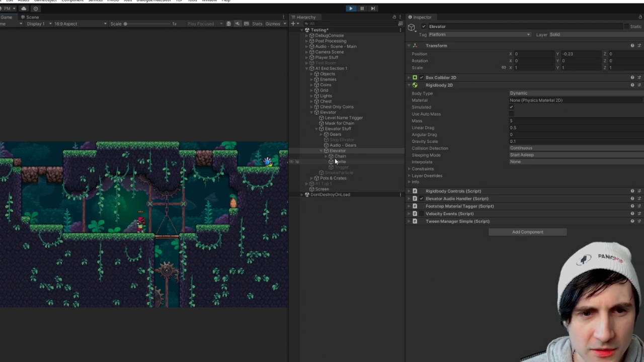
Task: Select the Hierarchy tab
Action: coord(303,17)
